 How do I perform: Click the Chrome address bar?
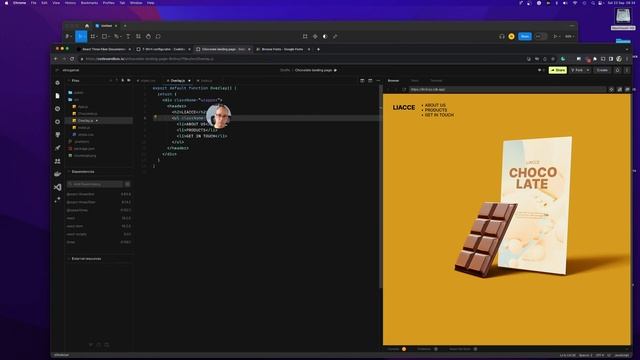[x=302, y=59]
